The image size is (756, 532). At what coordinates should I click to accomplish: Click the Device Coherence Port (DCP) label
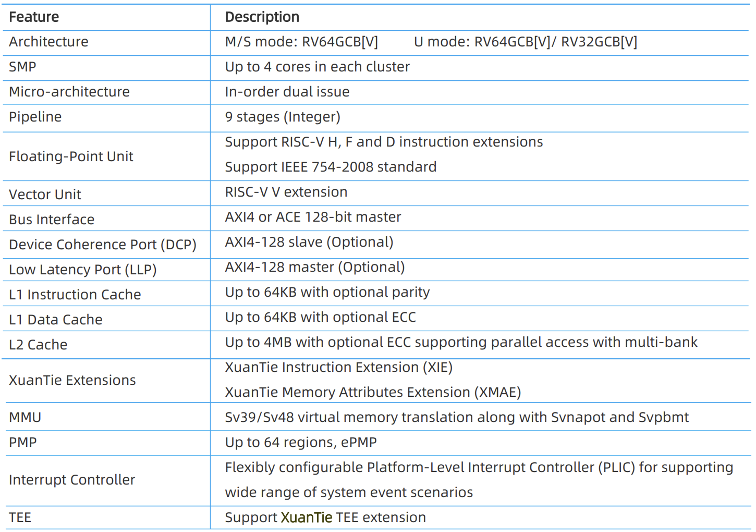pos(103,245)
